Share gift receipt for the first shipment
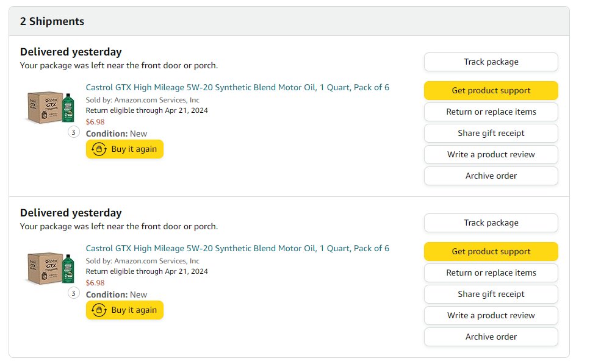590x364 pixels. click(491, 133)
